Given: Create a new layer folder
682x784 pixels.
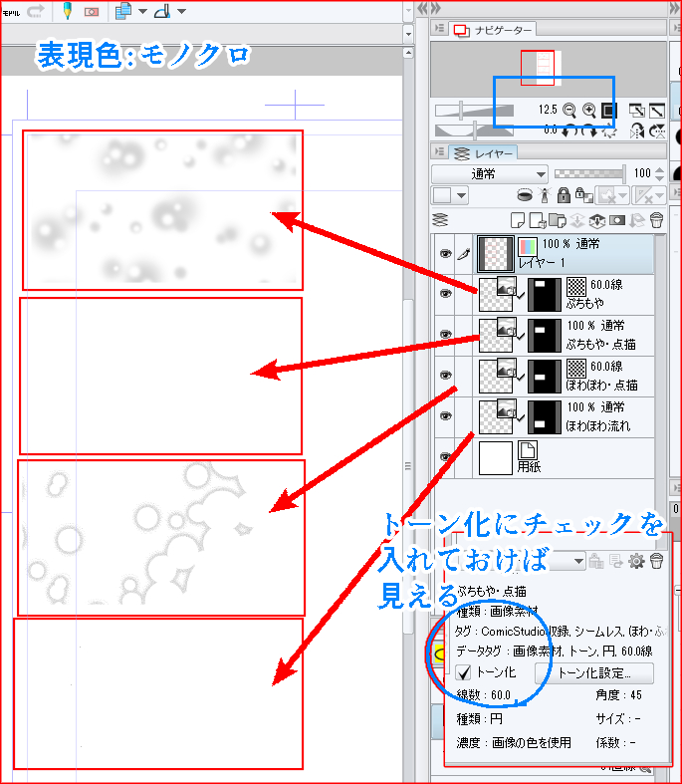Looking at the screenshot, I should click(x=557, y=220).
